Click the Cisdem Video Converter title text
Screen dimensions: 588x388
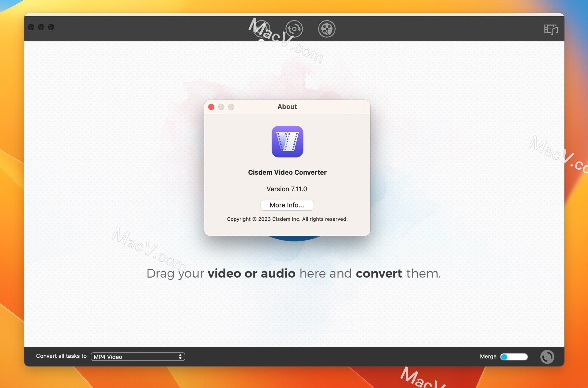[287, 172]
